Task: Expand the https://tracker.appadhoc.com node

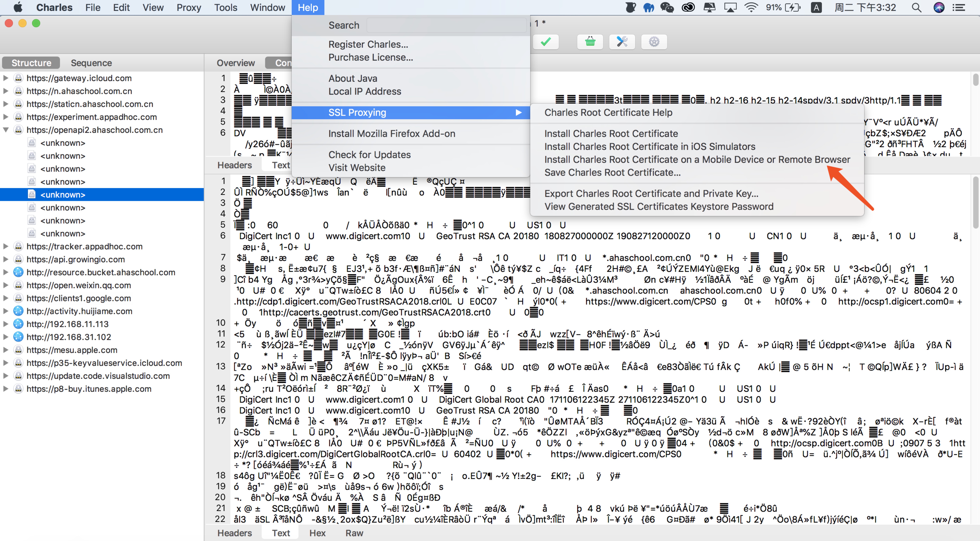Action: coord(6,246)
